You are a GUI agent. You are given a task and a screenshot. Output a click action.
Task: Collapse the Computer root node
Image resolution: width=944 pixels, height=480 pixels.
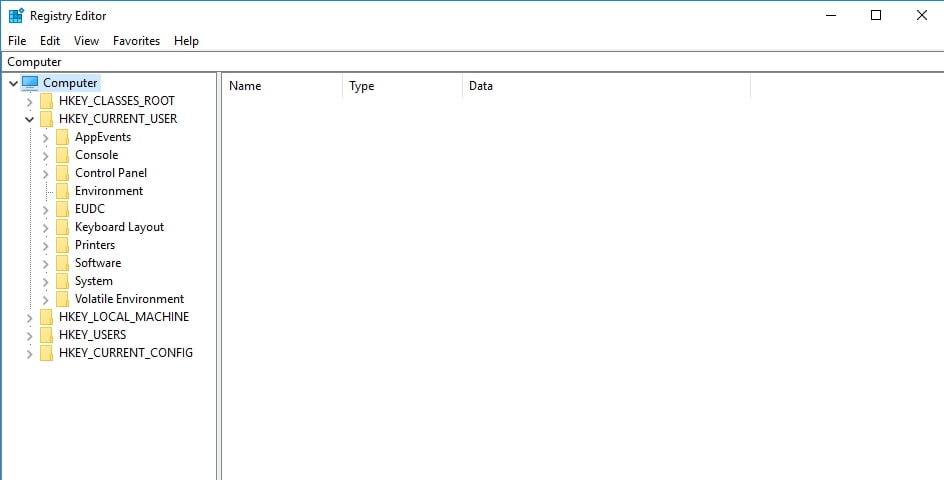[13, 83]
